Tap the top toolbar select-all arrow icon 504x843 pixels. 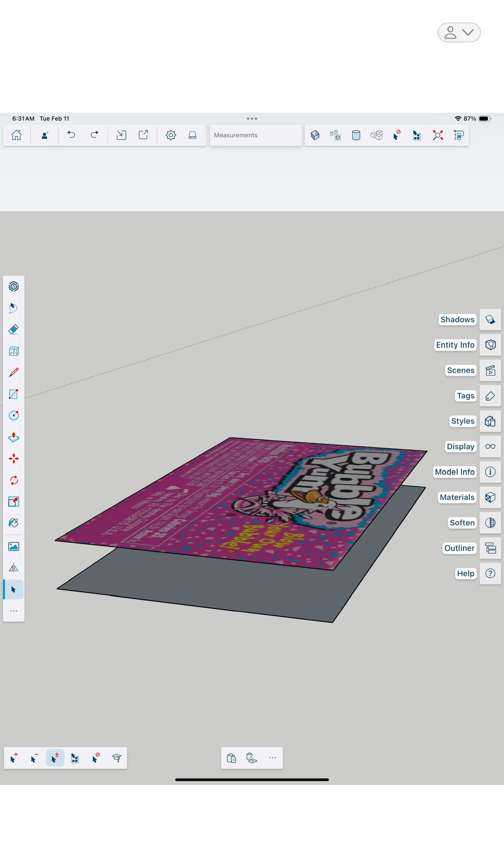[x=417, y=135]
